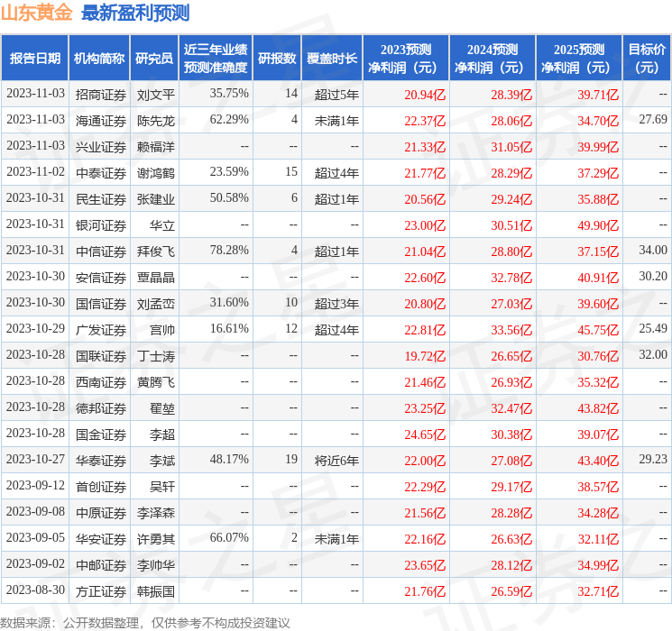
Task: Select the 机构简称 column header
Action: 99,59
